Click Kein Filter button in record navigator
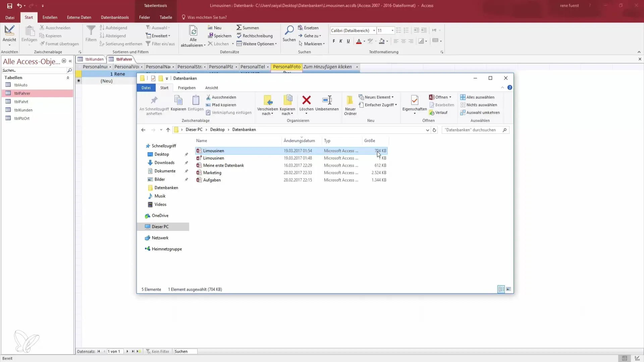644x362 pixels. pos(157,352)
